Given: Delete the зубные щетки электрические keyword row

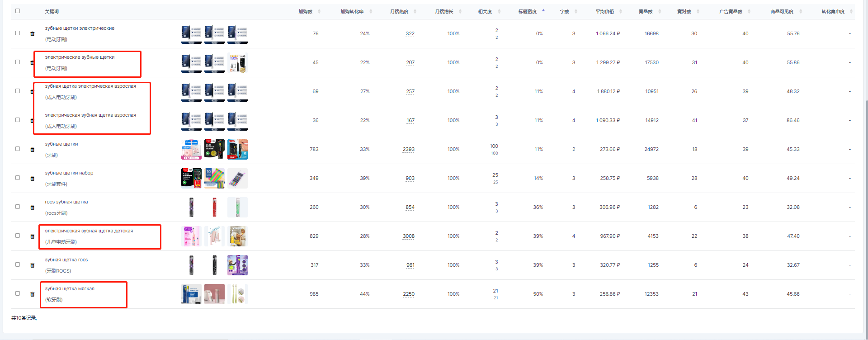Looking at the screenshot, I should [32, 34].
